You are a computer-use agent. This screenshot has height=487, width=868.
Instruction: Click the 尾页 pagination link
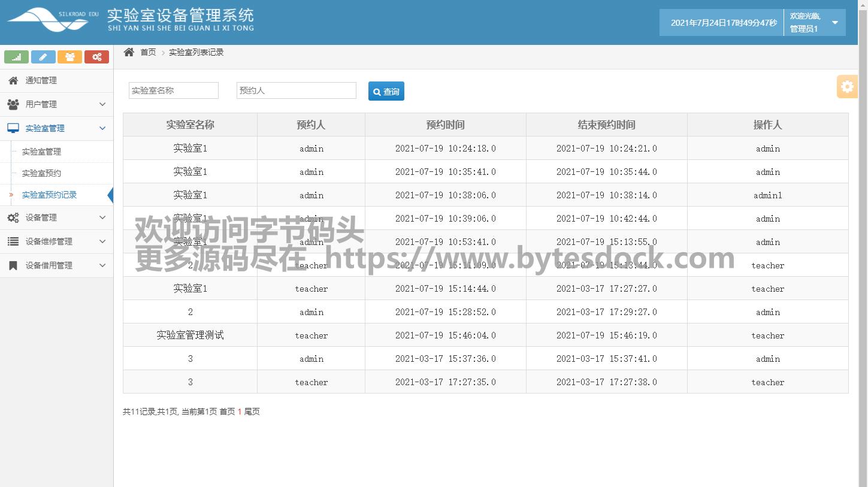[x=252, y=412]
